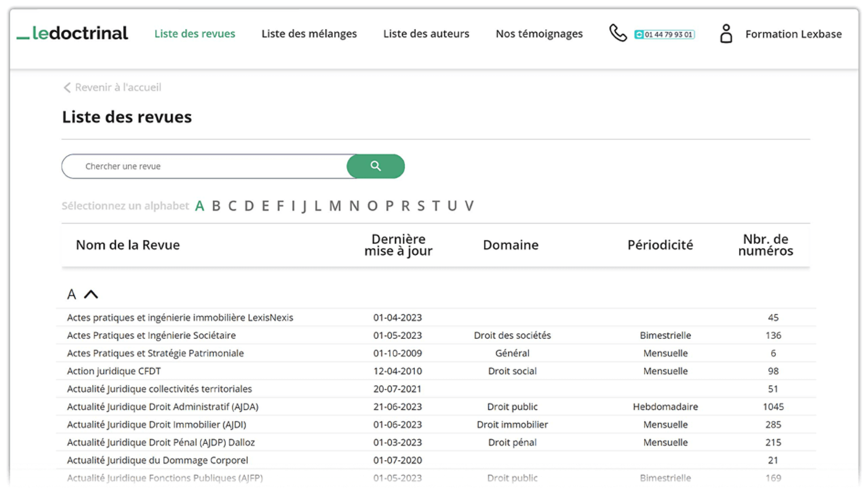Select letter D in alphabet filter
The width and height of the screenshot is (868, 488).
point(249,206)
